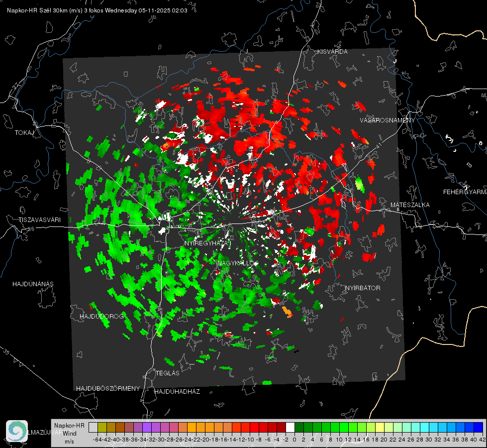Click the white zero-velocity legend swatch

(x=290, y=427)
